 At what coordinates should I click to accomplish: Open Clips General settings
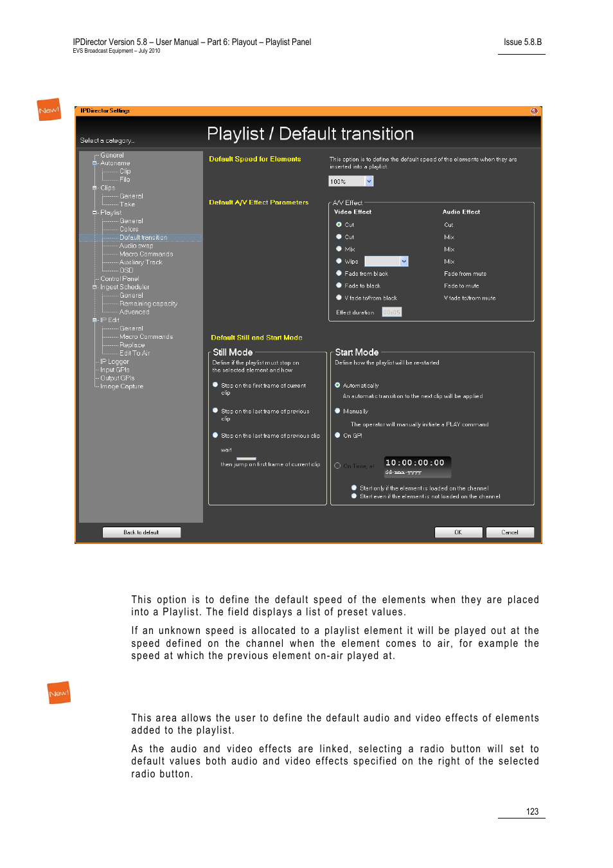131,196
